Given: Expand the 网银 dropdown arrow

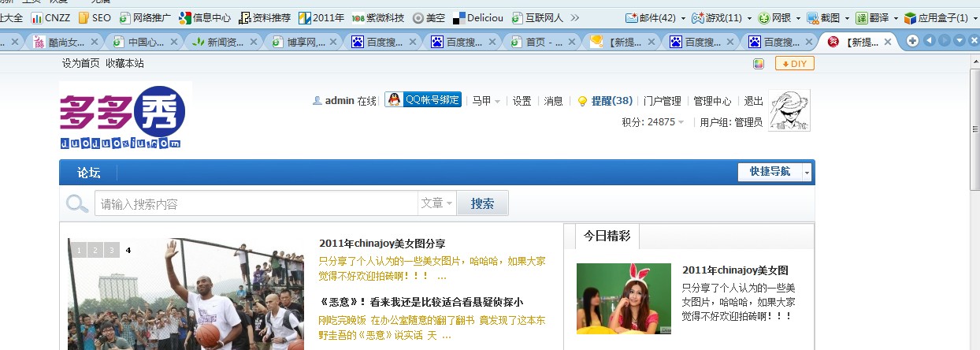Looking at the screenshot, I should pos(799,17).
